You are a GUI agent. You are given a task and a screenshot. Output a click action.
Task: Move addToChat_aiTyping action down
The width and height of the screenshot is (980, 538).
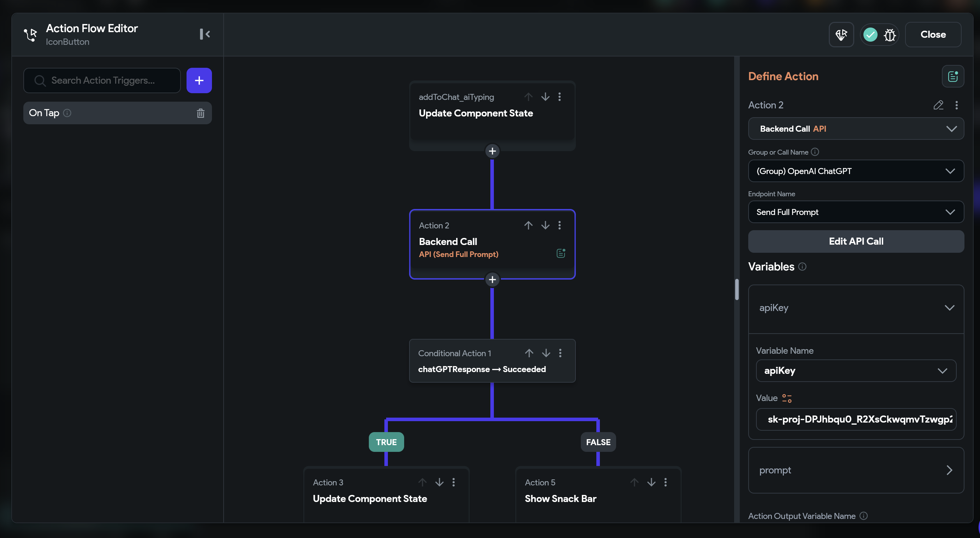click(545, 97)
